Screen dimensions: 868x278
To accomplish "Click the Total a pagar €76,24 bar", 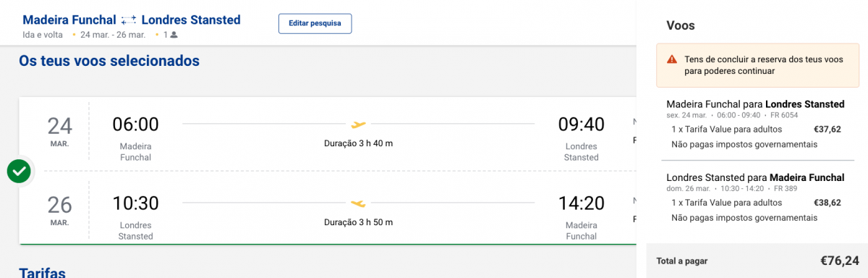I will pos(757,261).
